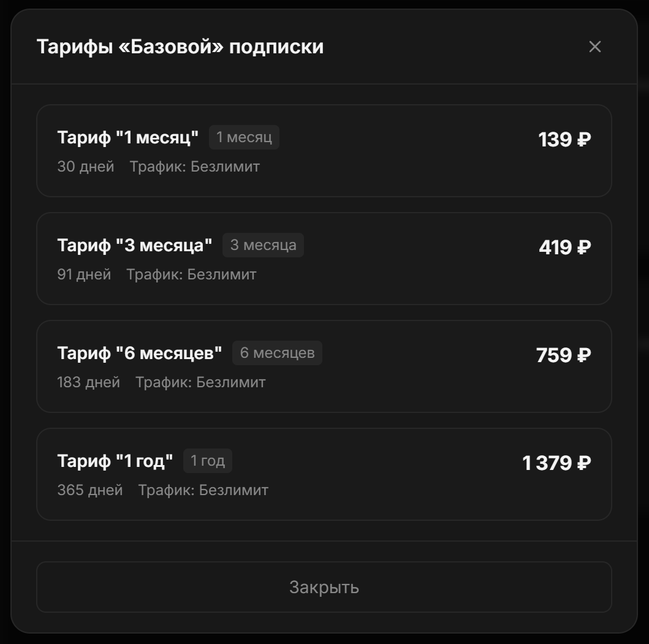Select the Тариф "6 месяцев" title
Screen dimensions: 649x644
140,354
